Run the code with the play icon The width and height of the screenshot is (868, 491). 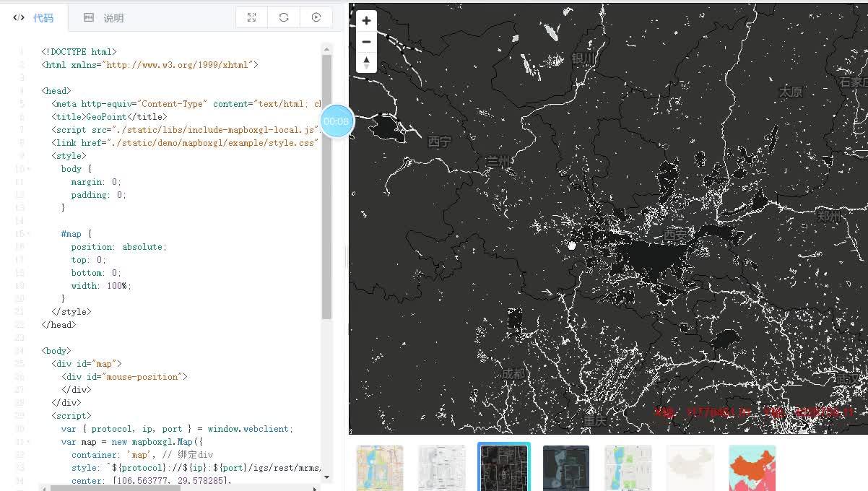(316, 17)
